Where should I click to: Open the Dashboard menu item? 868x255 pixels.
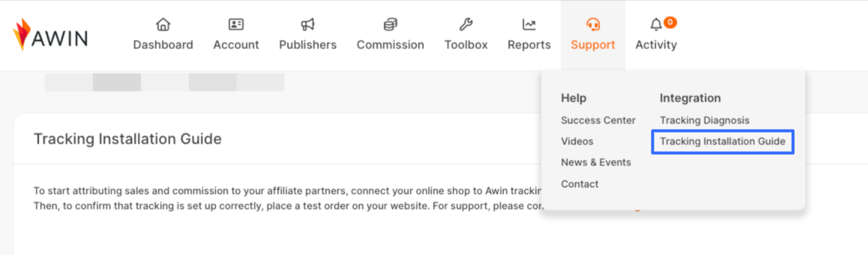pyautogui.click(x=163, y=45)
